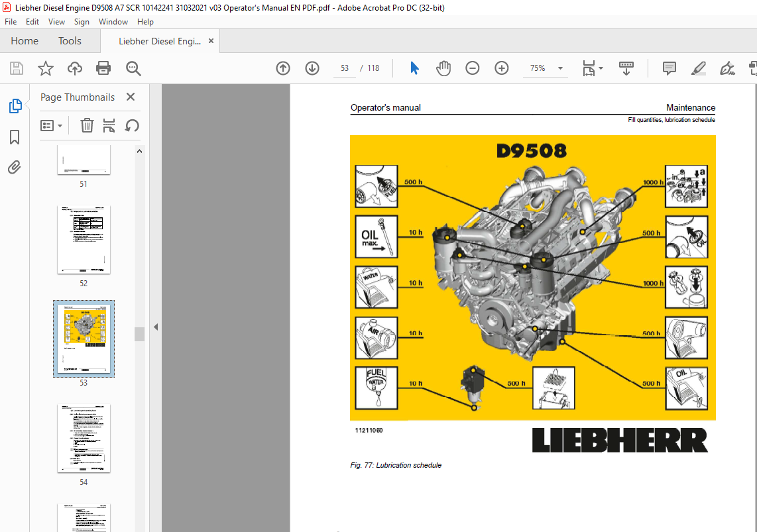Open Page Thumbnails panel icon
Screen dimensions: 757x532
point(15,105)
